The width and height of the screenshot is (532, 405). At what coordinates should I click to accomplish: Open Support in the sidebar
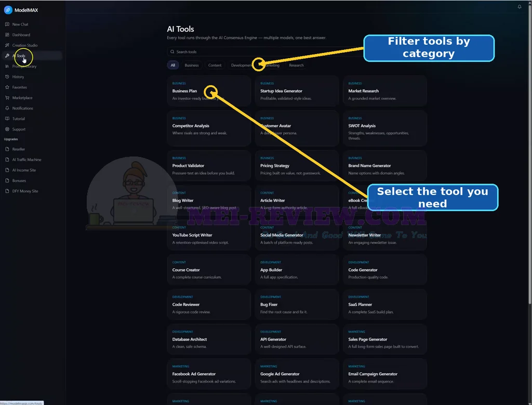point(32,129)
